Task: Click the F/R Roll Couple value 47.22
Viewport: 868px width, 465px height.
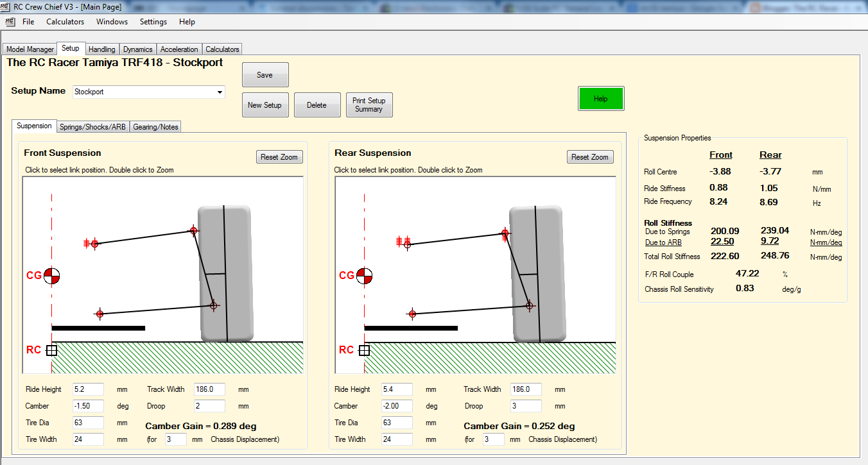Action: point(747,273)
